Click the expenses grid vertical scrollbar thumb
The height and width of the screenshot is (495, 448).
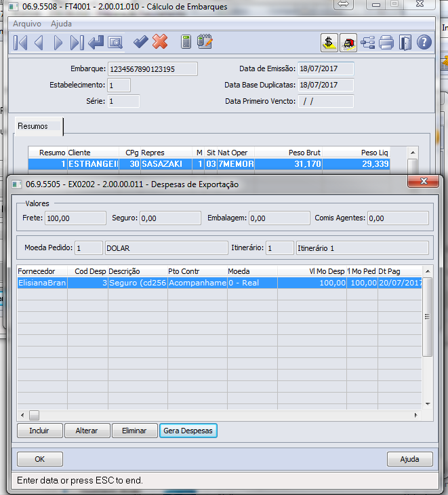428,317
